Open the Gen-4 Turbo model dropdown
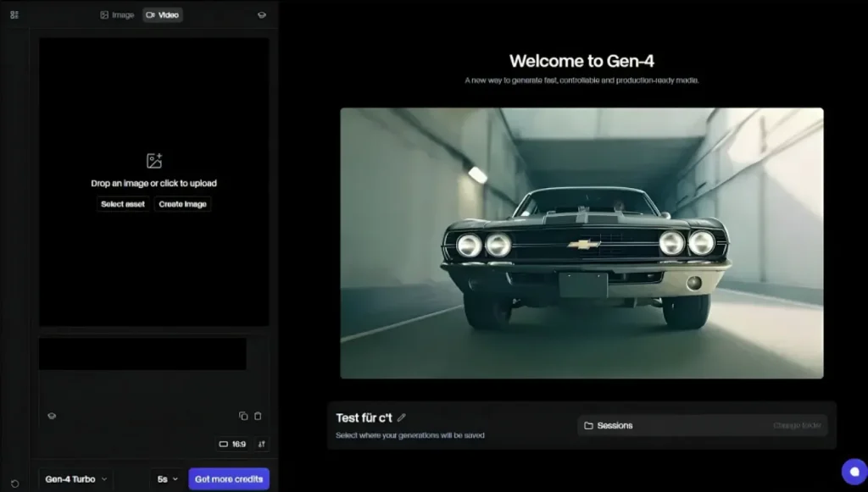Image resolution: width=868 pixels, height=492 pixels. pyautogui.click(x=75, y=479)
